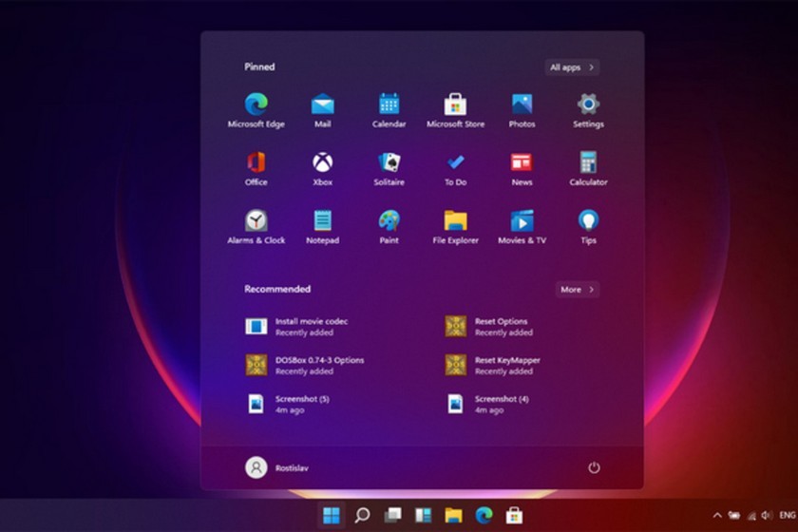Launch the Mail app

(323, 110)
